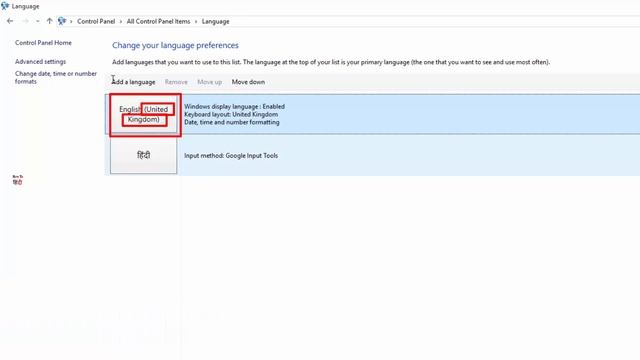Click 'Windows display language: Enabled' text
Viewport: 640px width, 360px height.
pos(235,107)
